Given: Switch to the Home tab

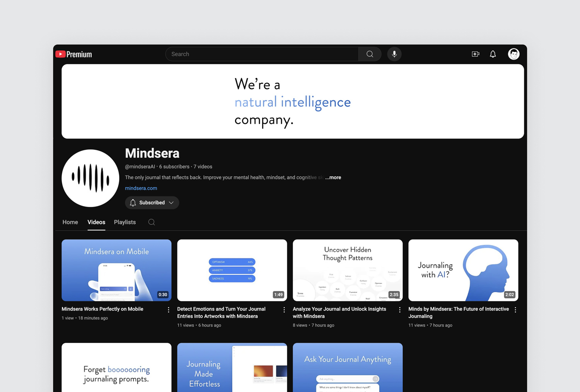Looking at the screenshot, I should [x=70, y=222].
